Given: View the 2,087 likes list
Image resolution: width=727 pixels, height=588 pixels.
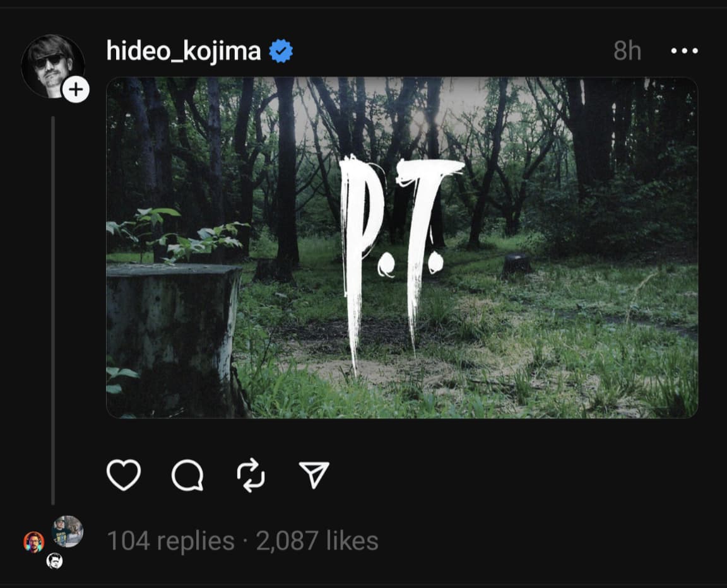Looking at the screenshot, I should [317, 541].
